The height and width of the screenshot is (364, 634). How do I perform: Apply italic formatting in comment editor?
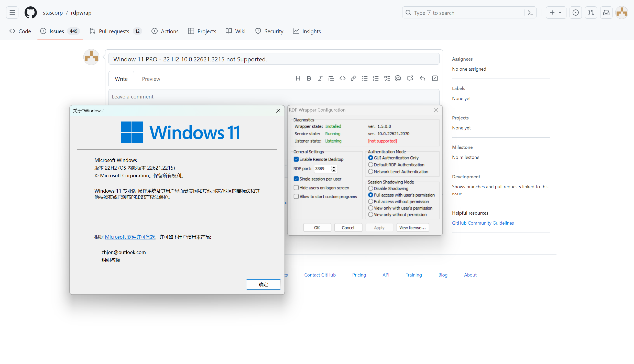(x=320, y=78)
